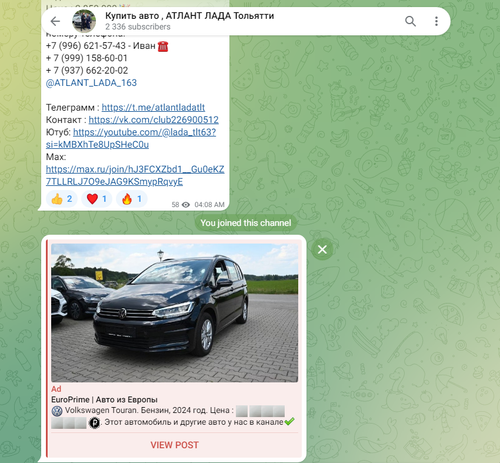Open the youtube.com/@lada_tlt63 link
Viewport: 500px width, 463px height.
pos(131,138)
